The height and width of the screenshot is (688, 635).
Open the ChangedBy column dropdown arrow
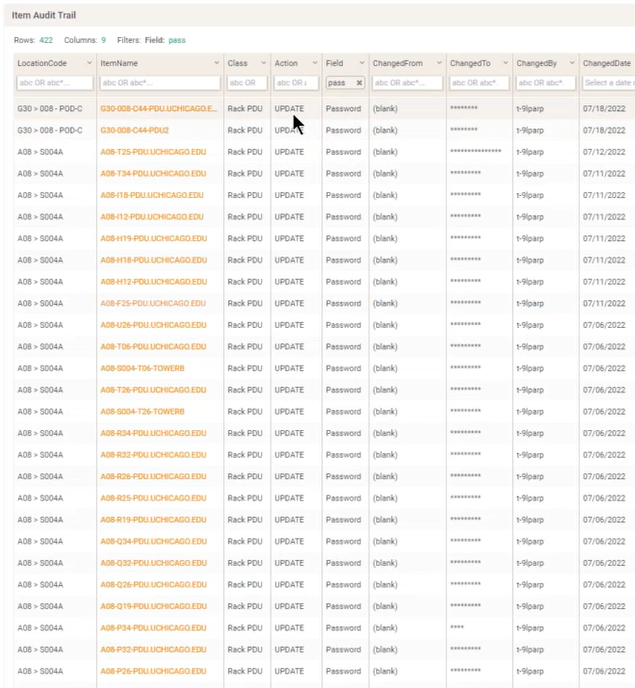pyautogui.click(x=572, y=63)
